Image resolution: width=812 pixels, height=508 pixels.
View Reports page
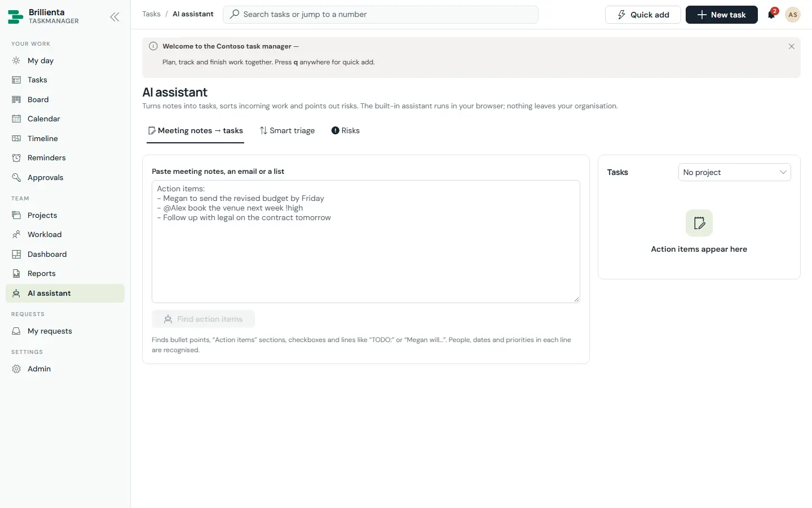click(65, 274)
